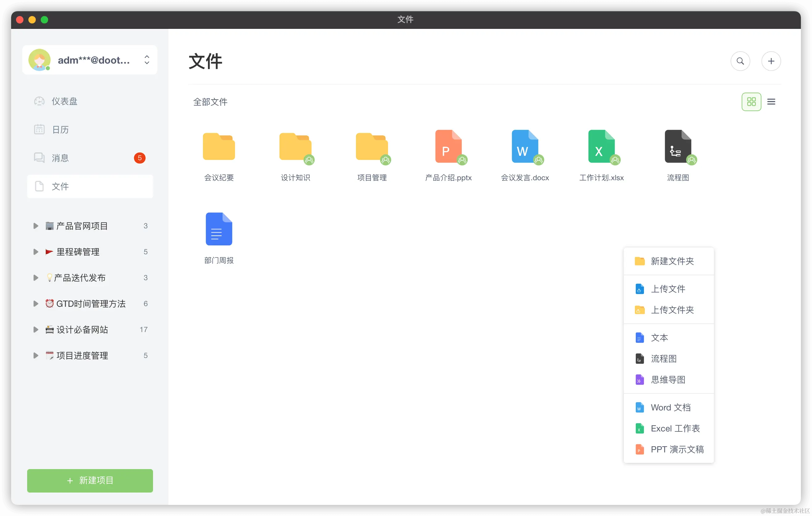Viewport: 812px width, 516px height.
Task: Click the search magnifier icon
Action: 740,61
